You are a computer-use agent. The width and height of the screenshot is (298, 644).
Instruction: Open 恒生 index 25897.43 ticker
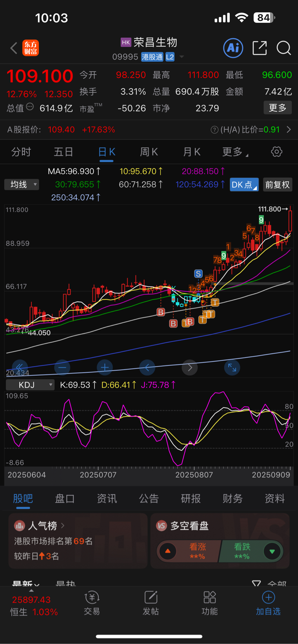point(34,606)
